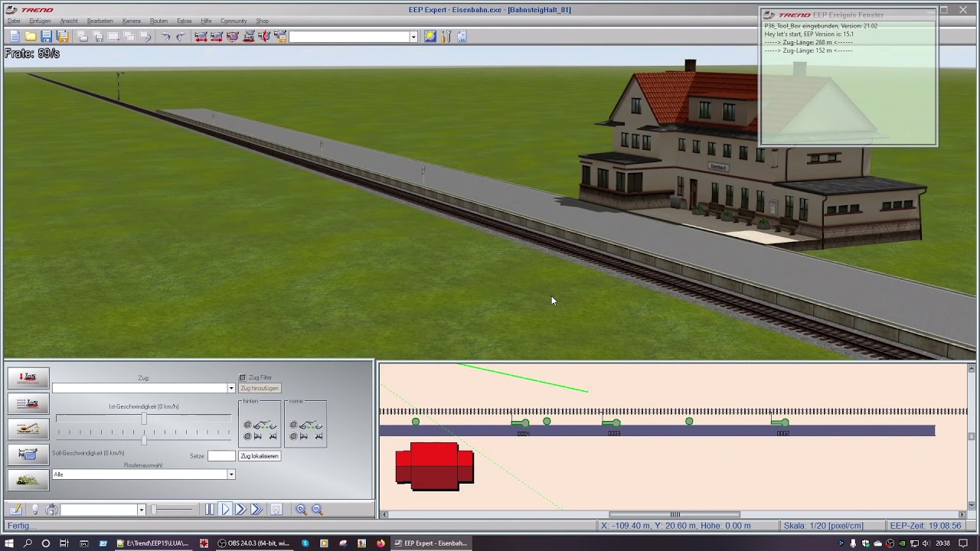Click the small slider in the bottom bar
This screenshot has width=980, height=551.
coord(154,510)
